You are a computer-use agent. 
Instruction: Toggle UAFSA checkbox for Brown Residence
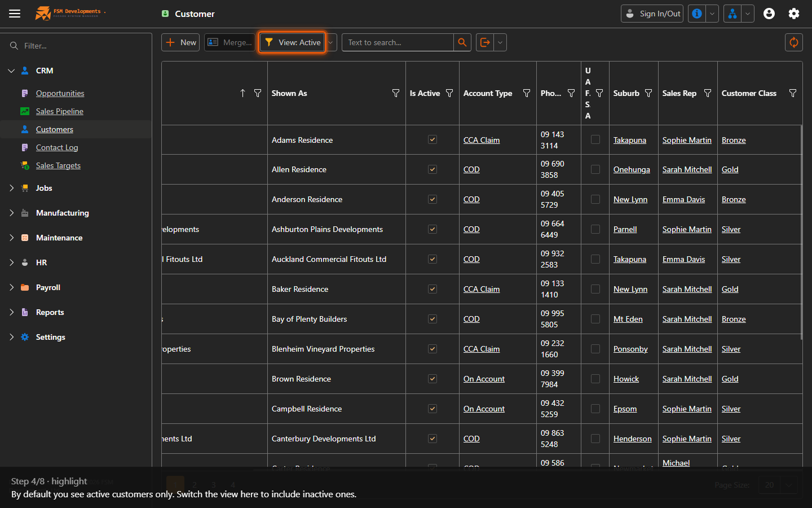click(x=595, y=379)
